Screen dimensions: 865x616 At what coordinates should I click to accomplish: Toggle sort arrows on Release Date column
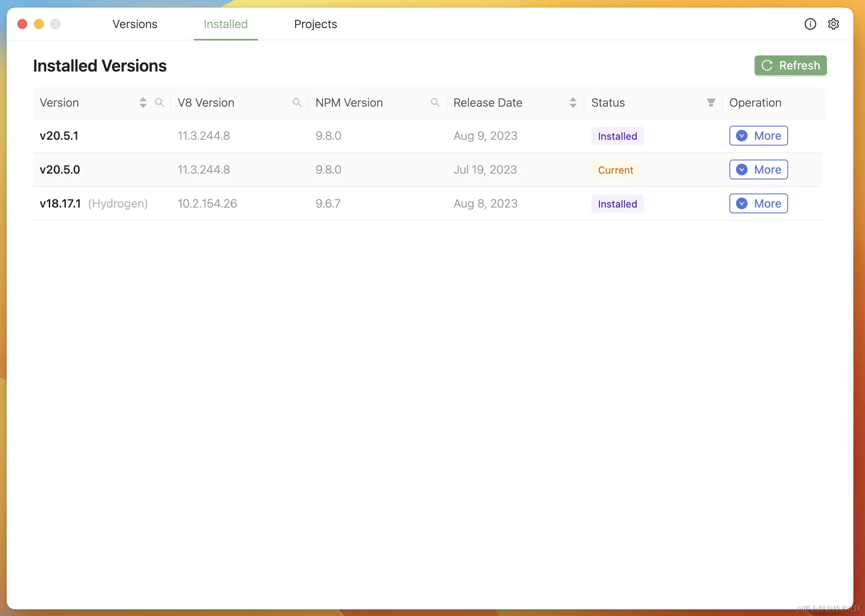(573, 103)
